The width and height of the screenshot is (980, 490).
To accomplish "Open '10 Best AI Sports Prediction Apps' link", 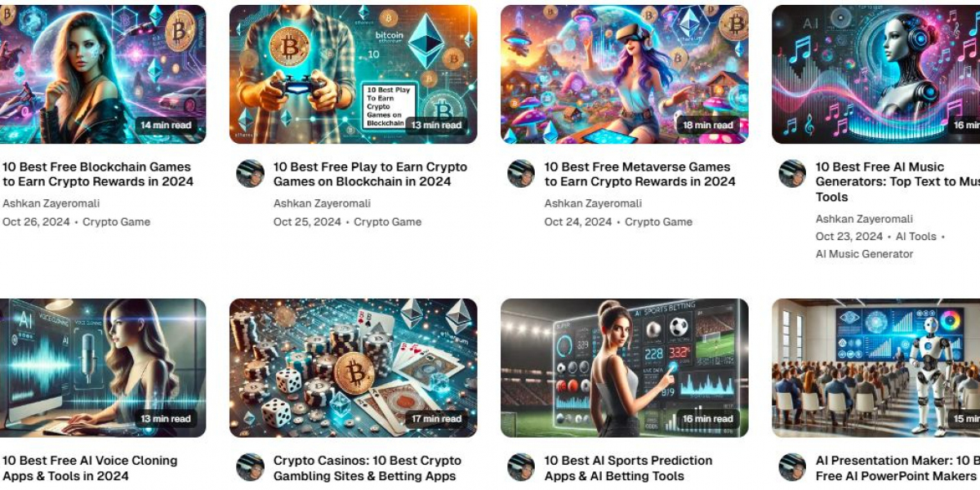I will click(x=629, y=468).
